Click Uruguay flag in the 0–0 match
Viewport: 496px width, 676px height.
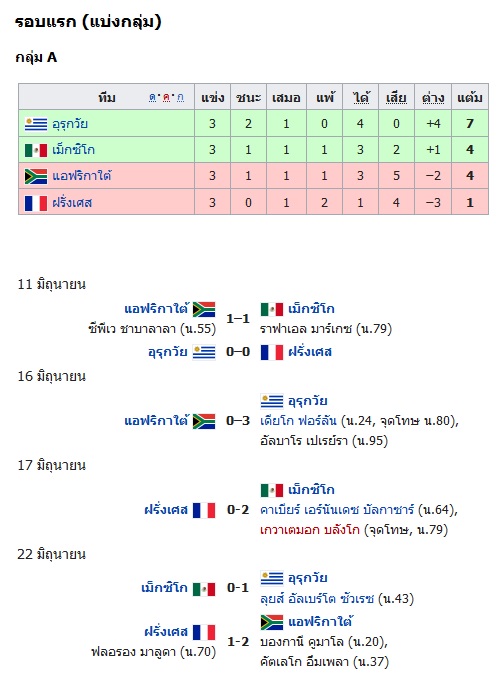click(x=204, y=352)
